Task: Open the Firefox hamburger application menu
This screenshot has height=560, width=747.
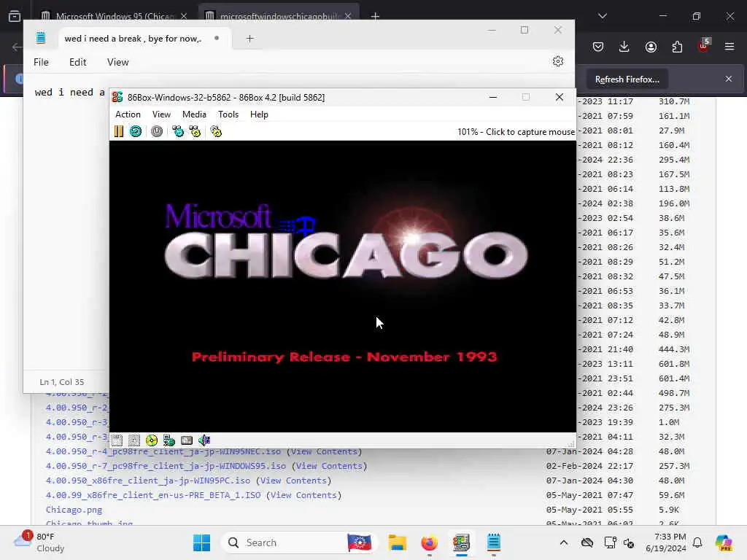Action: tap(729, 47)
